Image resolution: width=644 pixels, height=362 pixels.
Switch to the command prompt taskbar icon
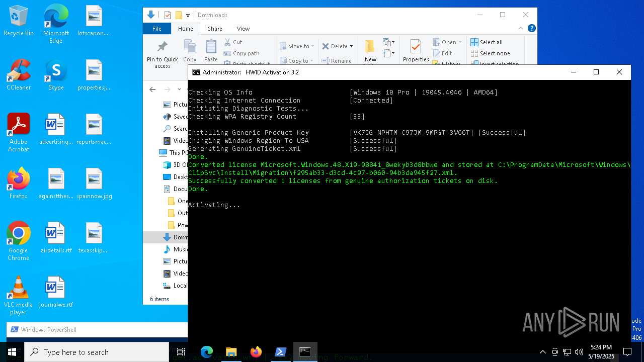pyautogui.click(x=305, y=352)
